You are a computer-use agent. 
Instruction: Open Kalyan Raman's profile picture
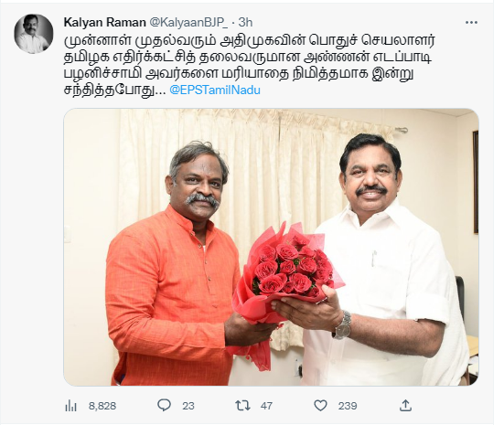point(34,34)
